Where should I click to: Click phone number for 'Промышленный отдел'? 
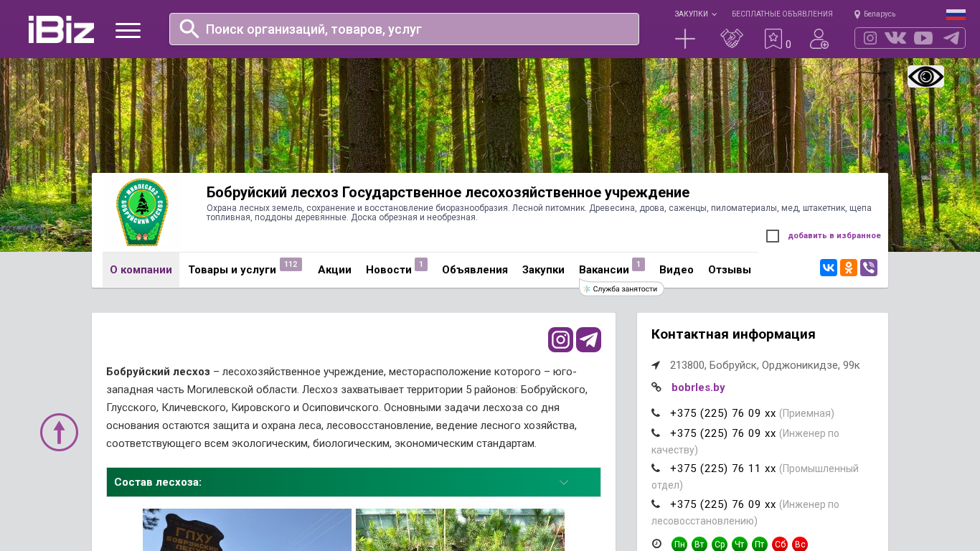tap(723, 468)
